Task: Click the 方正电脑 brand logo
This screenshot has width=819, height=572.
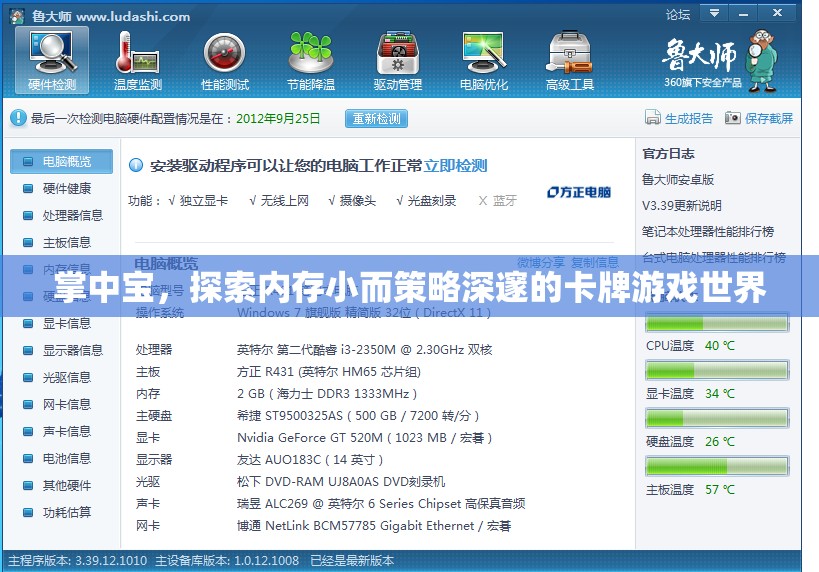Action: pyautogui.click(x=579, y=192)
